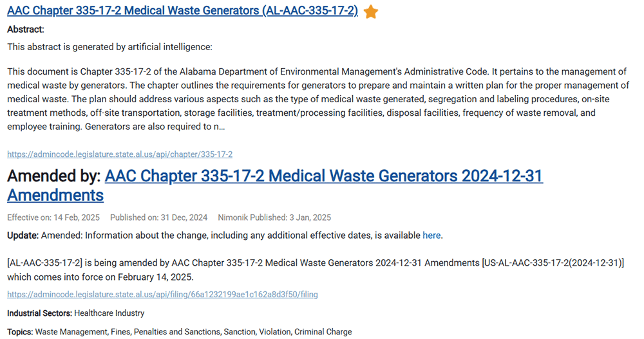This screenshot has height=339, width=644.
Task: Select the 'Criminal Charge' topic
Action: pos(323,332)
